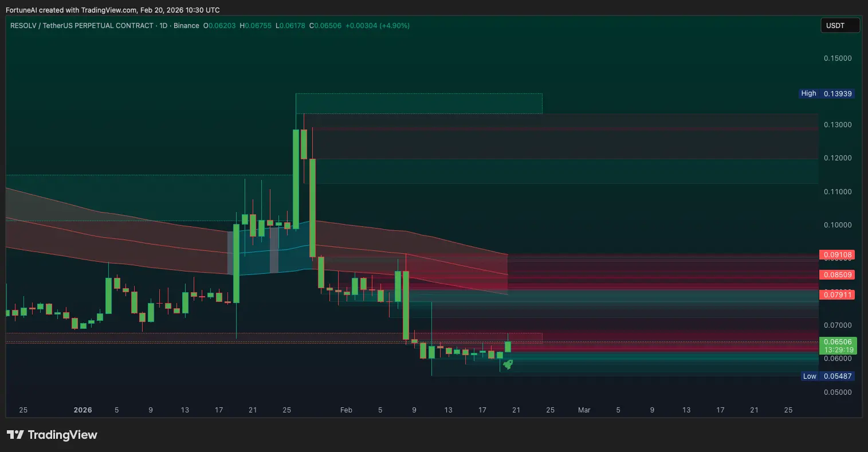
Task: Open the USDT currency selector
Action: [x=840, y=25]
